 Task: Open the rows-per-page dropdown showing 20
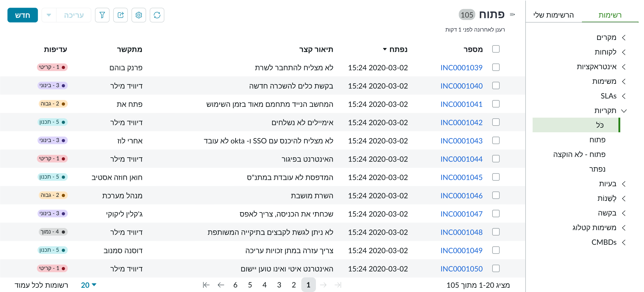(x=88, y=285)
